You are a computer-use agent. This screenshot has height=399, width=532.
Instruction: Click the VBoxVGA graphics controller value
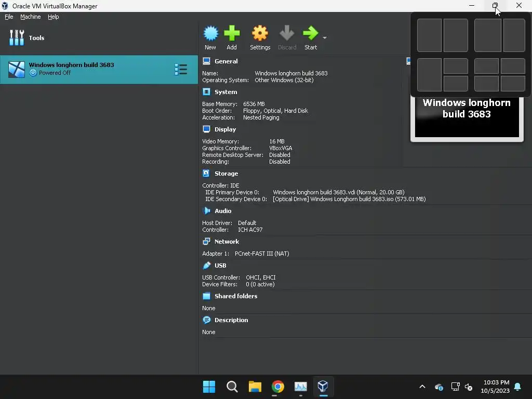click(x=281, y=148)
